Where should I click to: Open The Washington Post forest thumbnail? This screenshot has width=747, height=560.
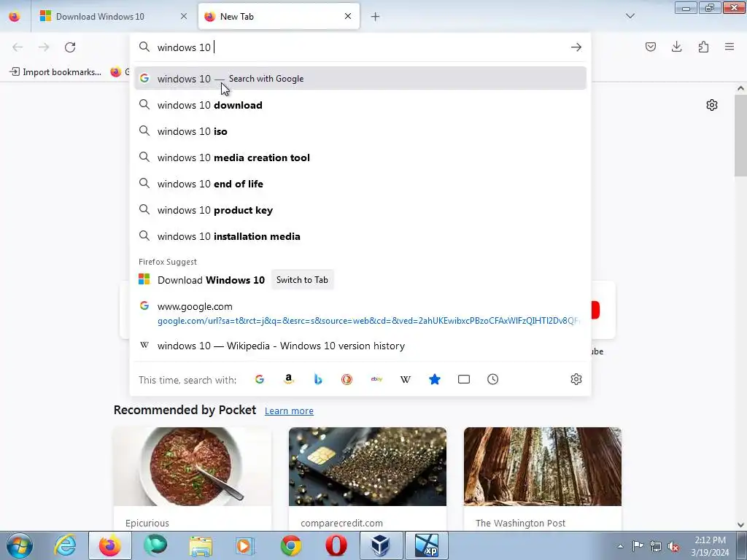[543, 467]
